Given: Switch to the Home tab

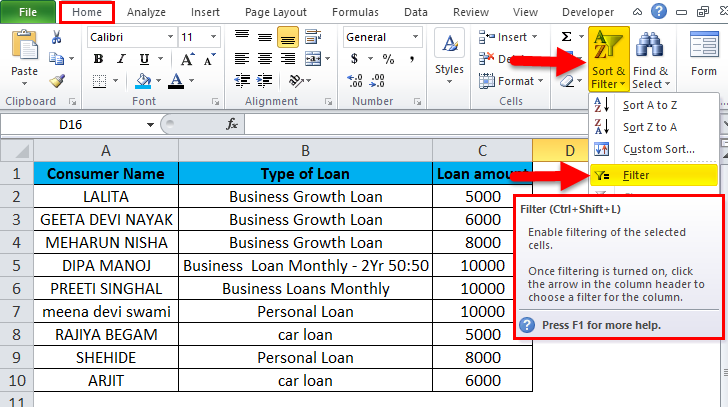Looking at the screenshot, I should 87,12.
